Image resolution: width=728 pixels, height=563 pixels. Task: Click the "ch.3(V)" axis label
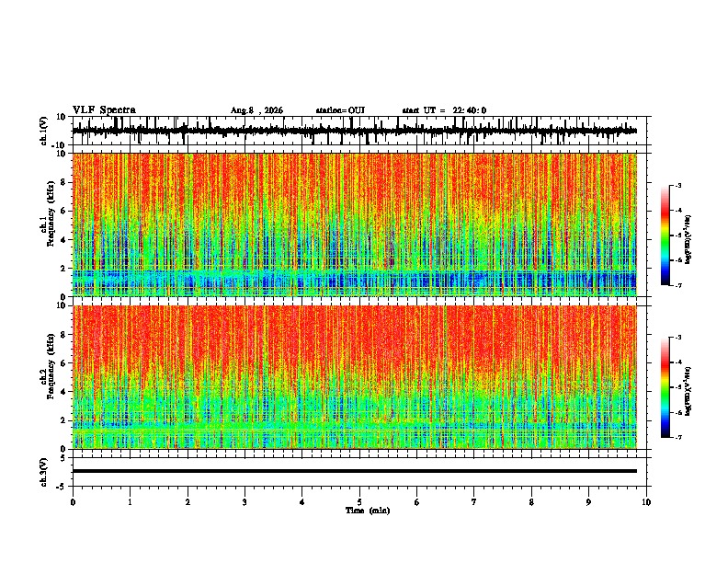pyautogui.click(x=44, y=472)
